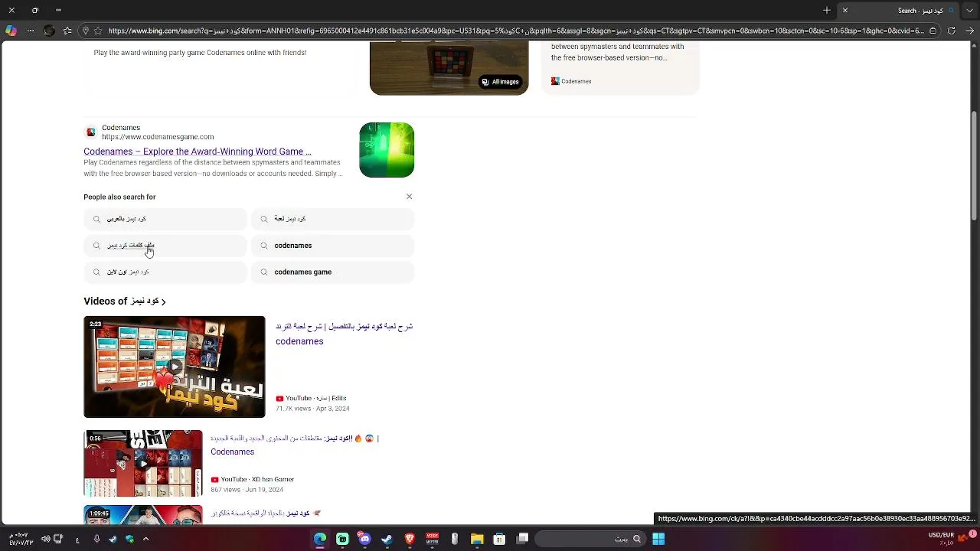980x551 pixels.
Task: Select the codenames suggestion chip
Action: 332,246
